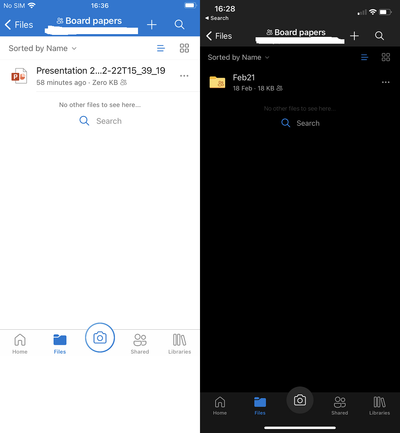The height and width of the screenshot is (433, 400).
Task: Tap the Search link below the Presentation file
Action: 100,121
